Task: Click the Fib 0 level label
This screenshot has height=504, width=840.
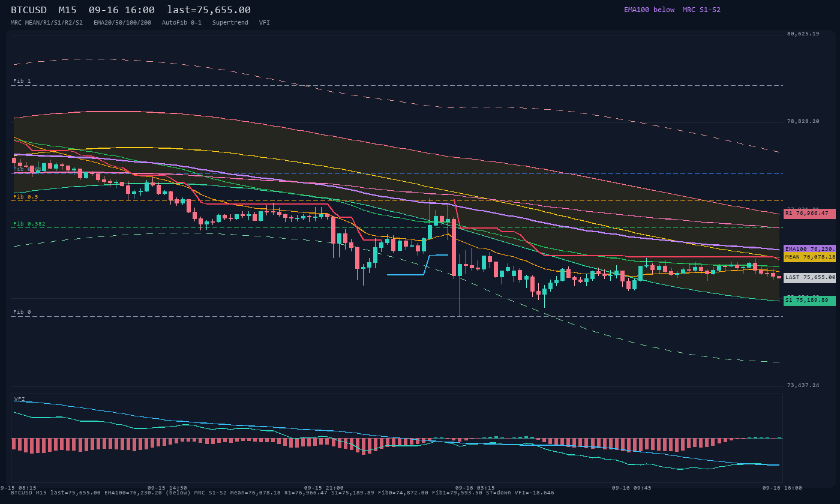Action: (22, 312)
